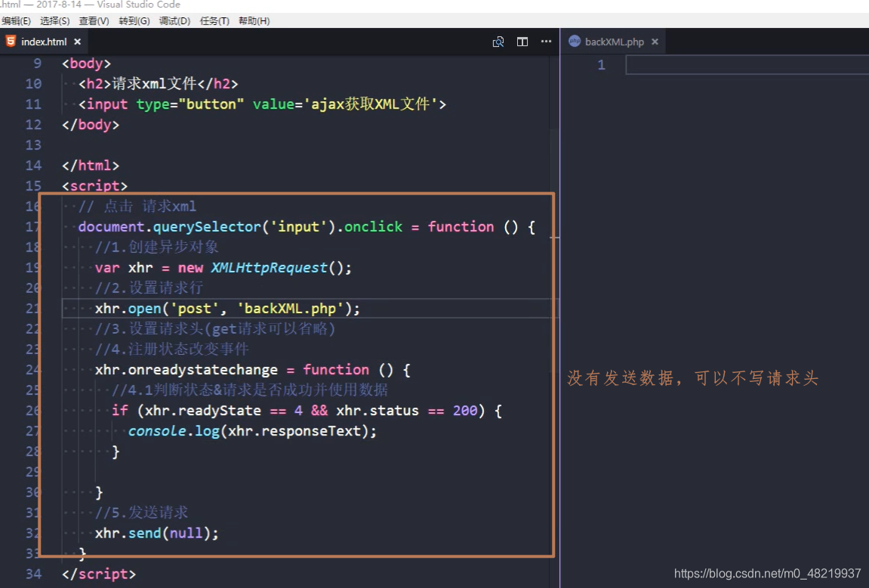This screenshot has height=588, width=869.
Task: Click the comment //1.创建异步对象
Action: pos(156,247)
